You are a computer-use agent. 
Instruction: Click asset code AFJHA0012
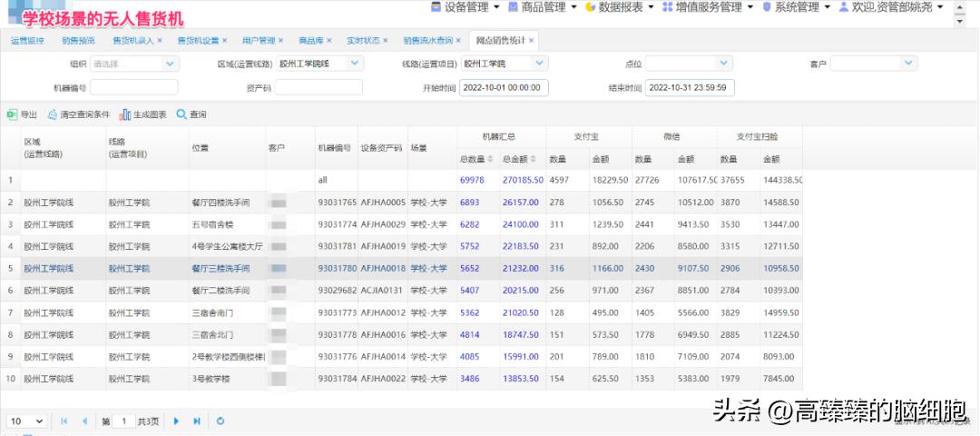pyautogui.click(x=383, y=312)
